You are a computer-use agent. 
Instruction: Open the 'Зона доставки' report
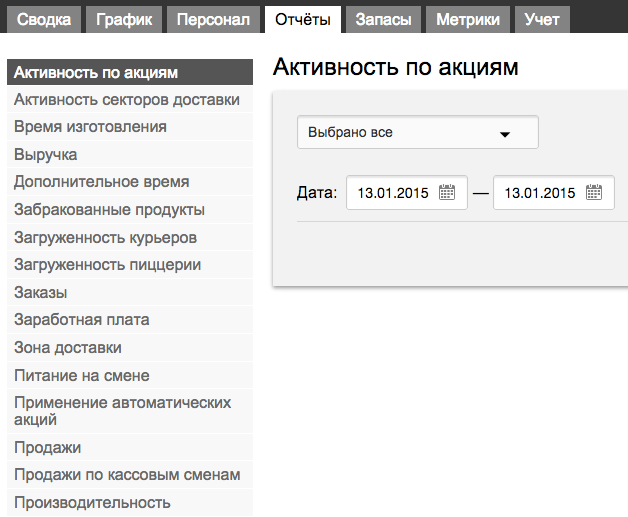(130, 348)
